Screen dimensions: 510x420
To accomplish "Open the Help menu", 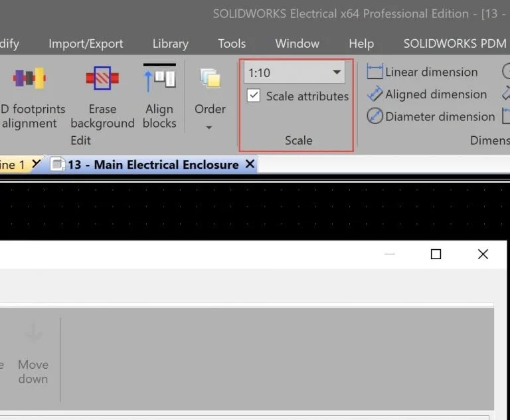I will pyautogui.click(x=361, y=43).
